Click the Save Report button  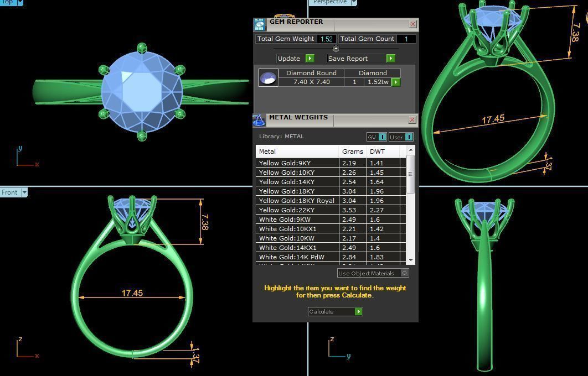click(361, 59)
